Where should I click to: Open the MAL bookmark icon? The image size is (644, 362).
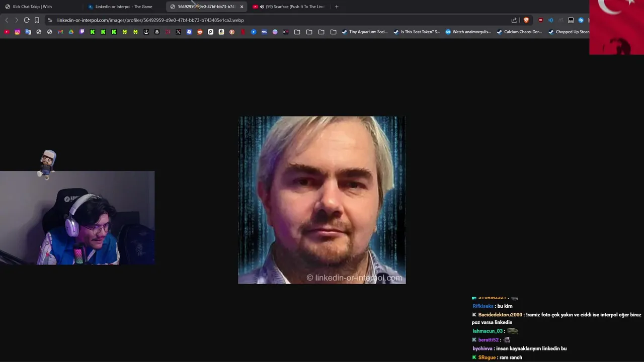[264, 32]
